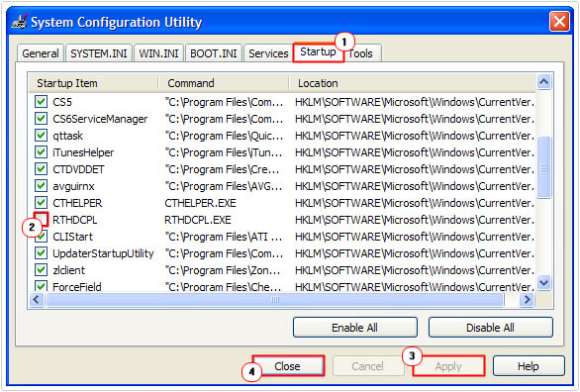Screen dimensions: 580x392
Task: Toggle the CTDVDDET checkbox
Action: (x=41, y=169)
